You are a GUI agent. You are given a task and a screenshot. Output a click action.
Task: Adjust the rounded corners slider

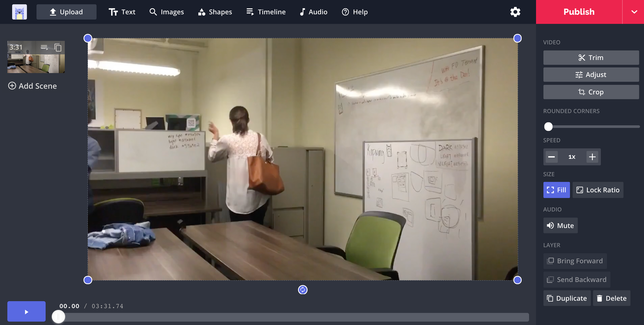pos(548,127)
